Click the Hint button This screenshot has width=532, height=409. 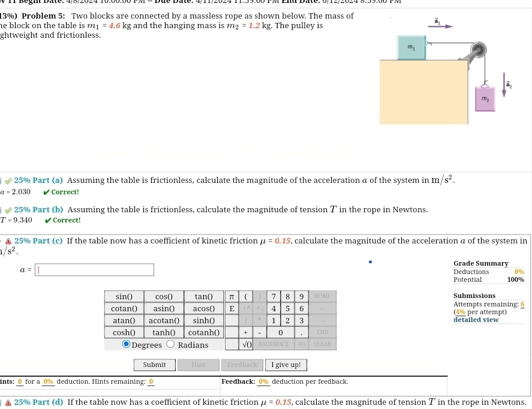point(198,365)
